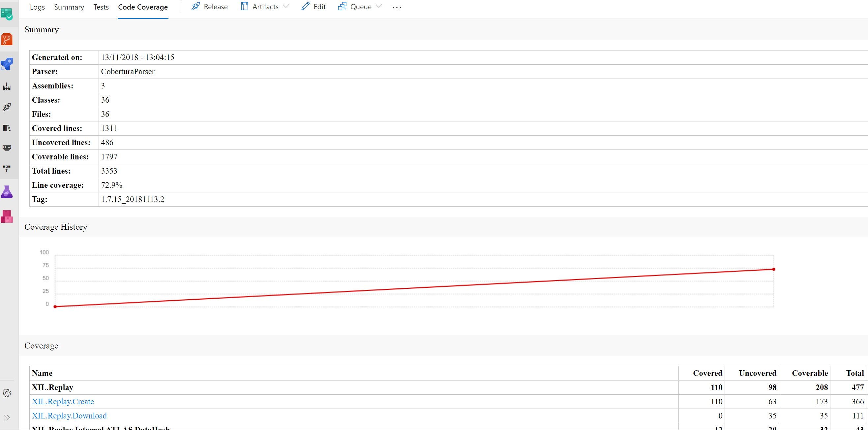Open Task groups from the sidebar

[7, 148]
